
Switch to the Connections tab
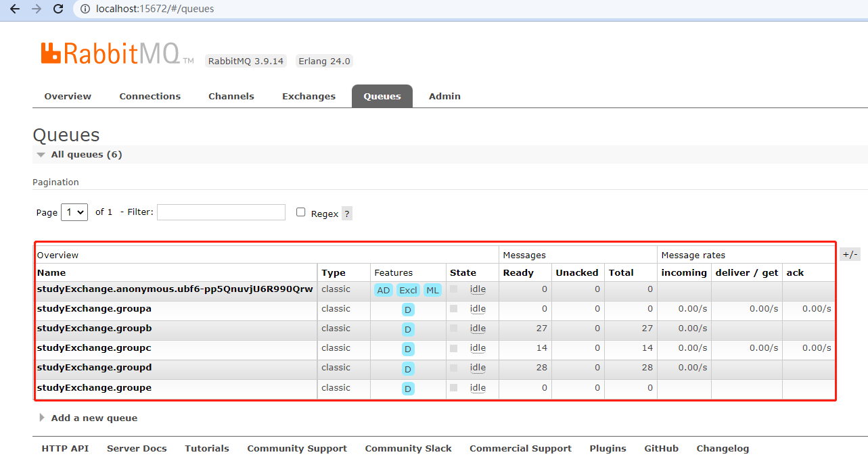tap(150, 96)
